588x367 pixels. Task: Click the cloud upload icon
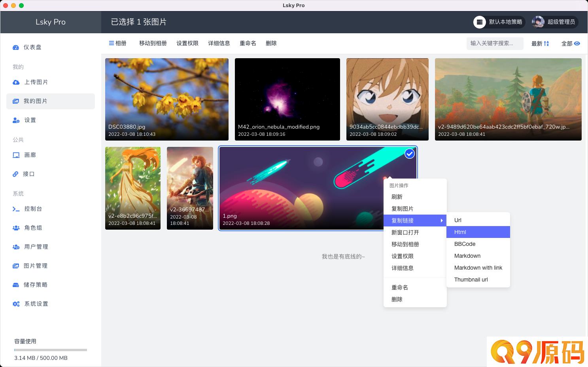16,82
